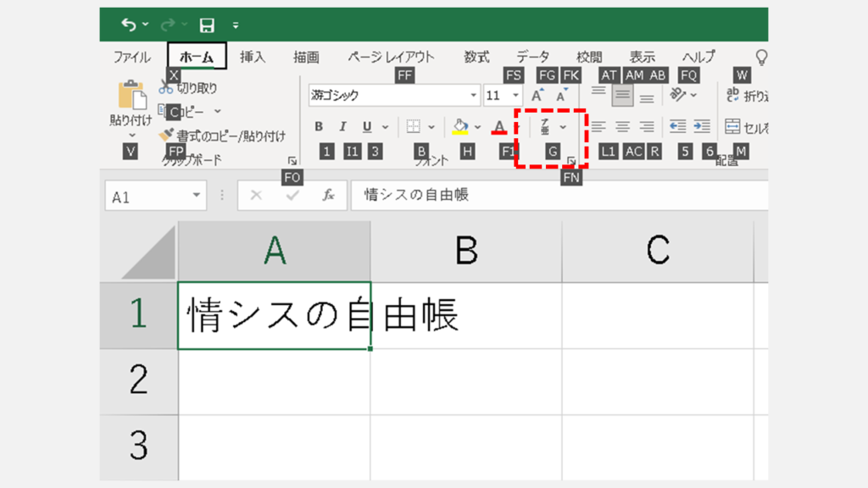Expand the Borders dropdown arrow
This screenshot has width=868, height=488.
pyautogui.click(x=431, y=127)
